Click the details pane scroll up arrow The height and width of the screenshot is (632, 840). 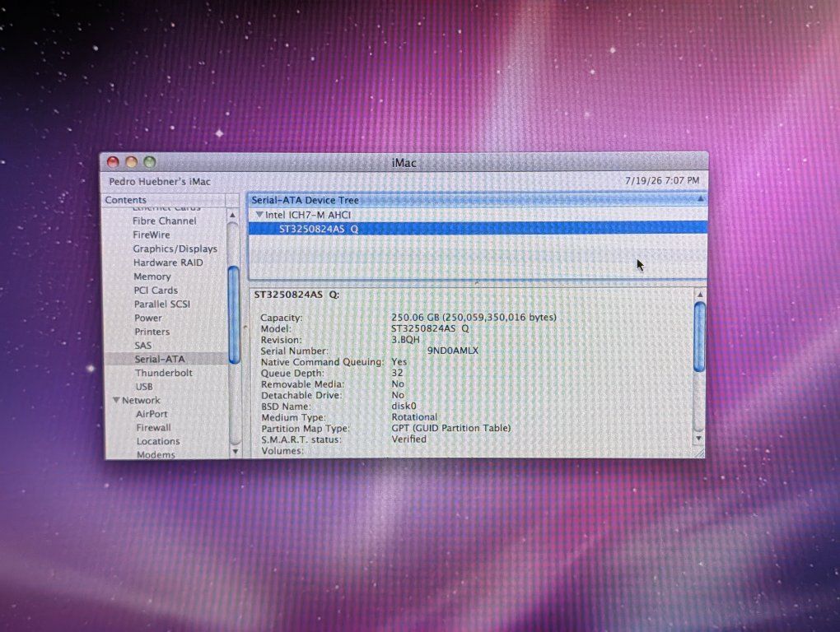click(699, 295)
